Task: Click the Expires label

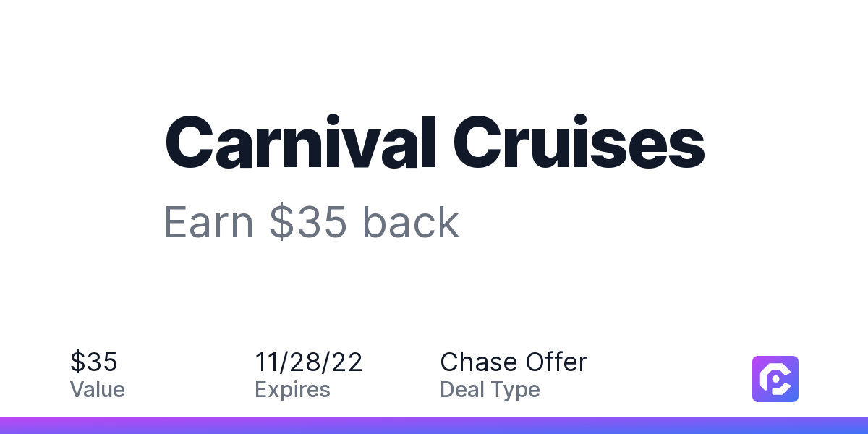Action: (x=292, y=390)
